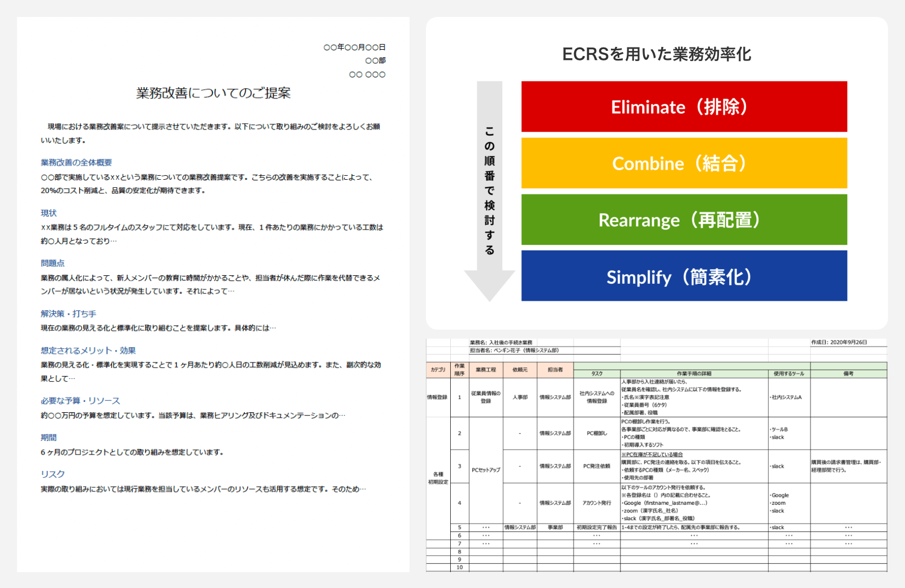Jump to the 問題点 heading
The image size is (905, 588).
click(53, 263)
